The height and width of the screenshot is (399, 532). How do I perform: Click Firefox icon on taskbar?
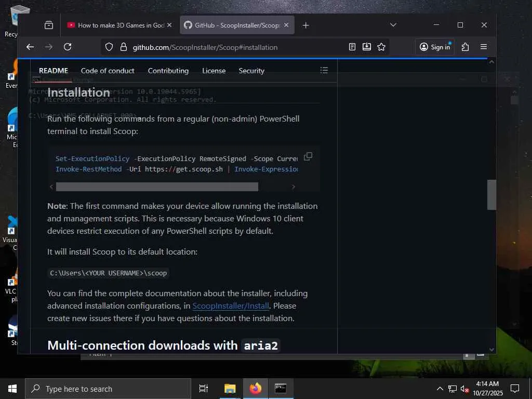(x=256, y=389)
